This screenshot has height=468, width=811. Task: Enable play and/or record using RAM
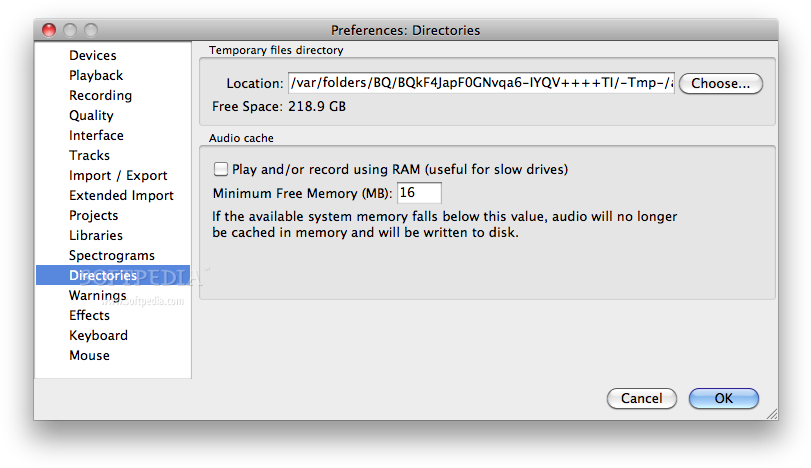click(x=221, y=169)
